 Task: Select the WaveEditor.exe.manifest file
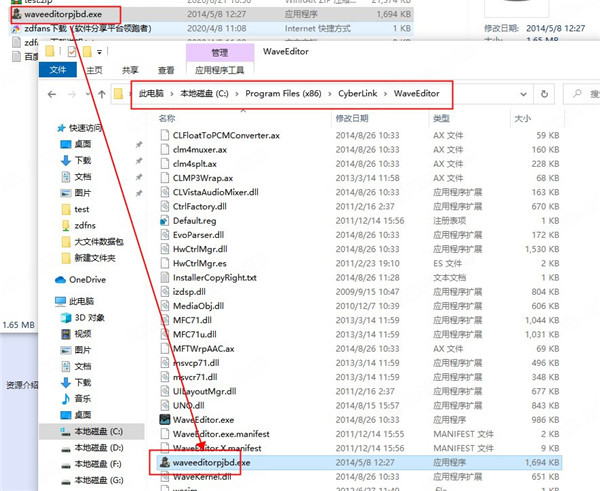(221, 434)
